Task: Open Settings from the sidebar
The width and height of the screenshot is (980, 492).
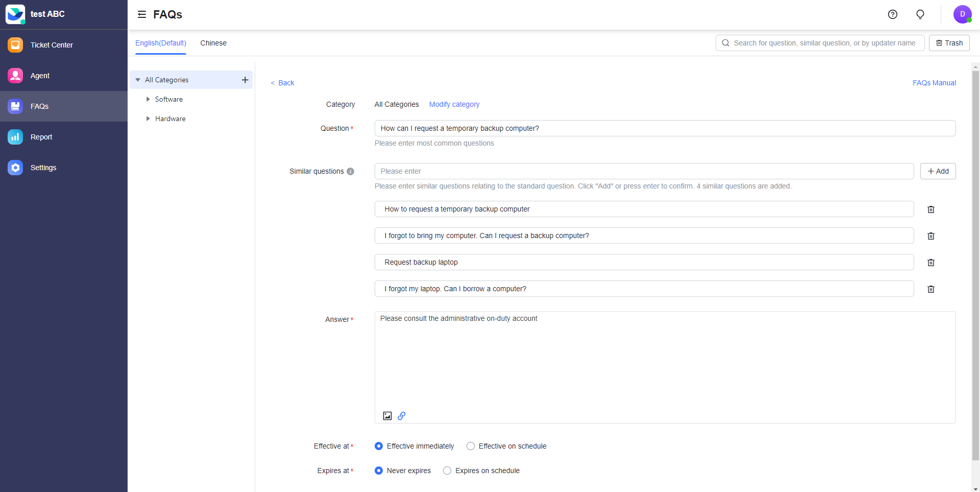Action: click(x=43, y=168)
